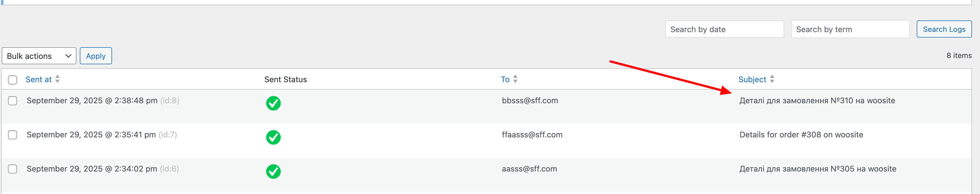Image resolution: width=980 pixels, height=194 pixels.
Task: Select the checkbox for the 2:35:41 pm log
Action: [x=13, y=135]
